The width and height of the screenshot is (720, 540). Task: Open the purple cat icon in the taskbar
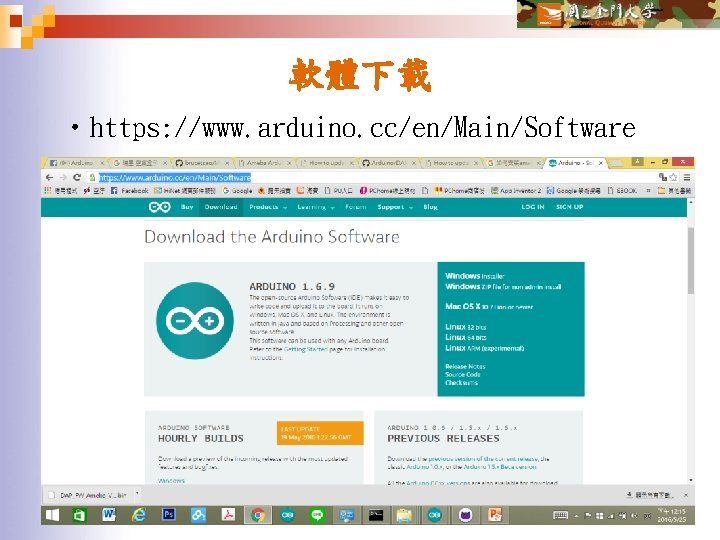pyautogui.click(x=465, y=515)
